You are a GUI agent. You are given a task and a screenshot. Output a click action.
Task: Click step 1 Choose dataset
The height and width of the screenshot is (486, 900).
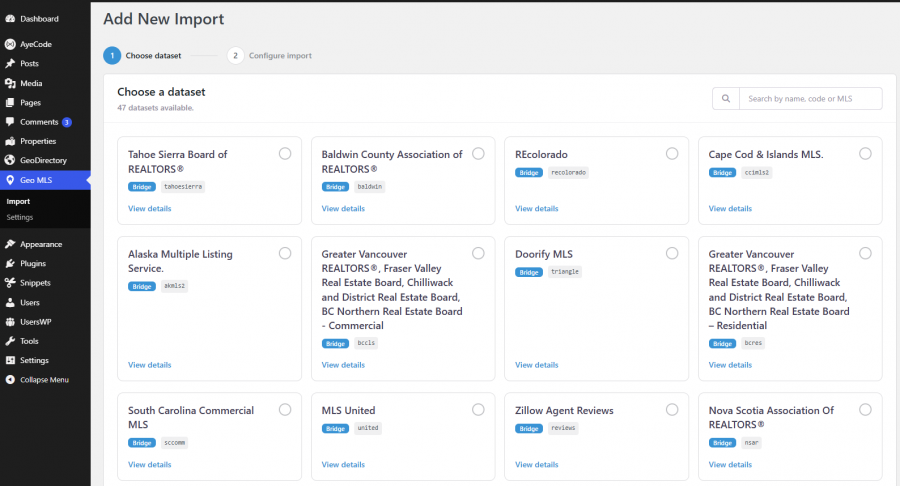142,56
